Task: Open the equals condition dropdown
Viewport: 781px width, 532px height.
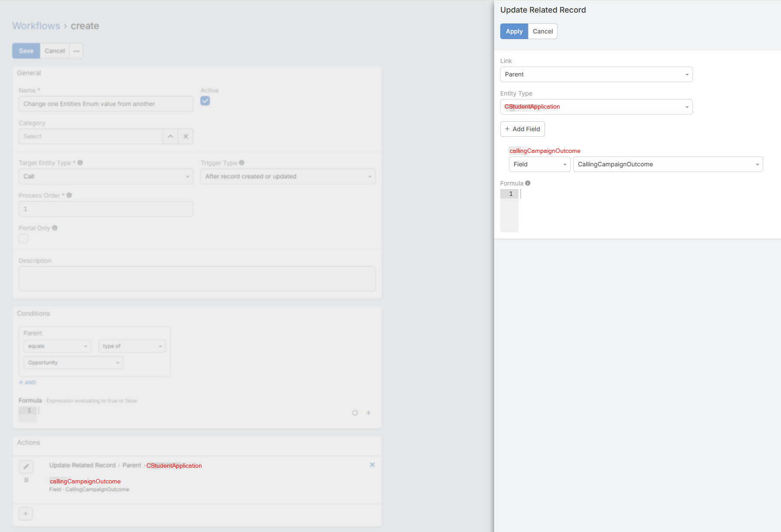Action: [57, 346]
